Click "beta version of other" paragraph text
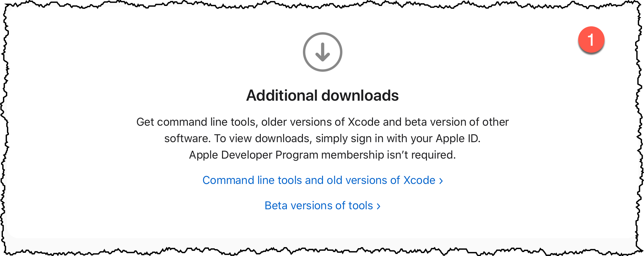Image resolution: width=644 pixels, height=256 pixels. click(457, 122)
